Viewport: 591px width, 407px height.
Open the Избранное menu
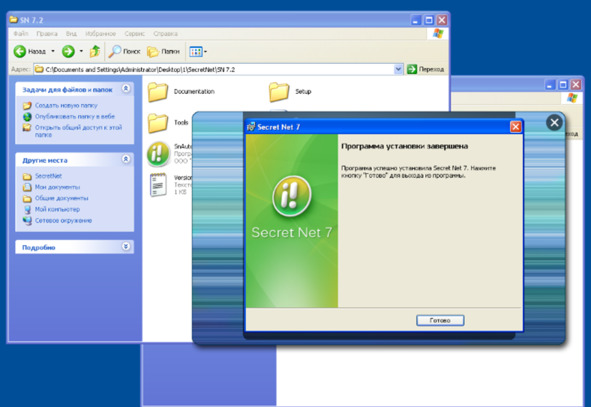coord(101,34)
